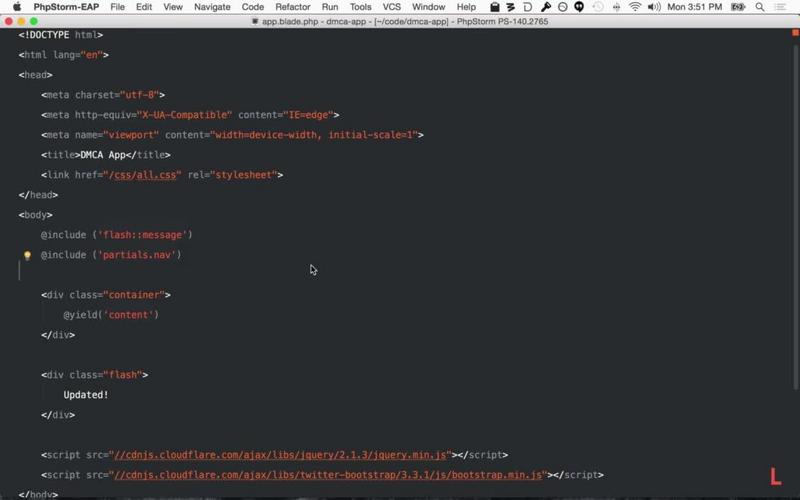Click the jquery.min.js cloudflare script URL
Screen dimensions: 800x500
[280, 455]
